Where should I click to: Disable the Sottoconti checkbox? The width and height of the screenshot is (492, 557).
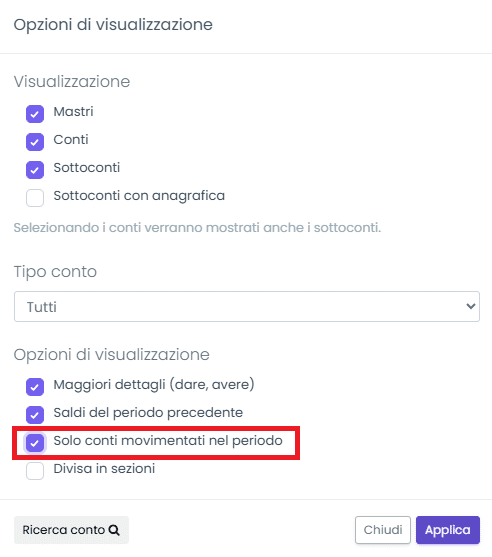point(35,170)
